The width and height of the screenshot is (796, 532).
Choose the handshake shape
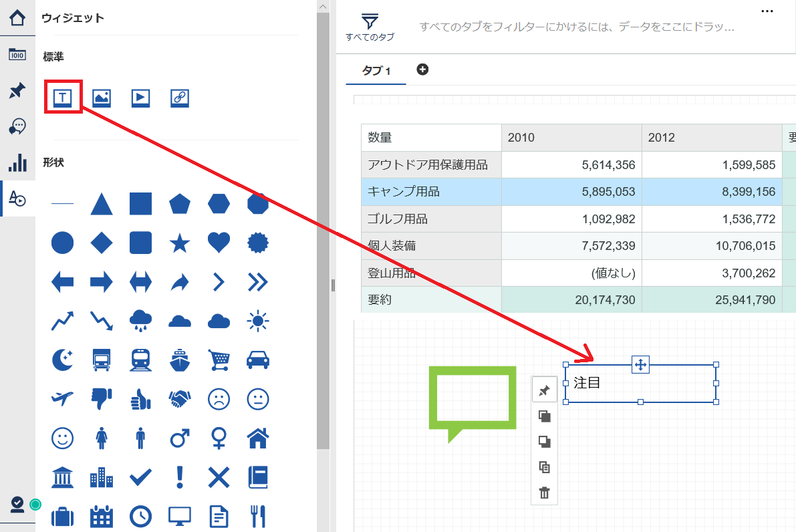coord(180,399)
